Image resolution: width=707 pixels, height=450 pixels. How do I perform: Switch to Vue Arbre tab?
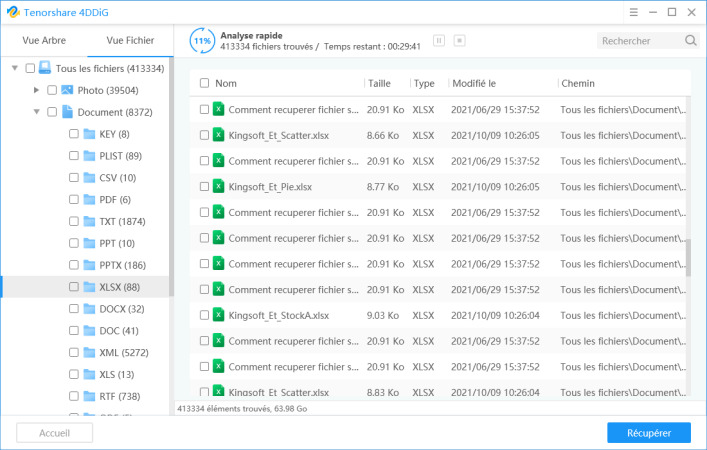click(x=44, y=41)
